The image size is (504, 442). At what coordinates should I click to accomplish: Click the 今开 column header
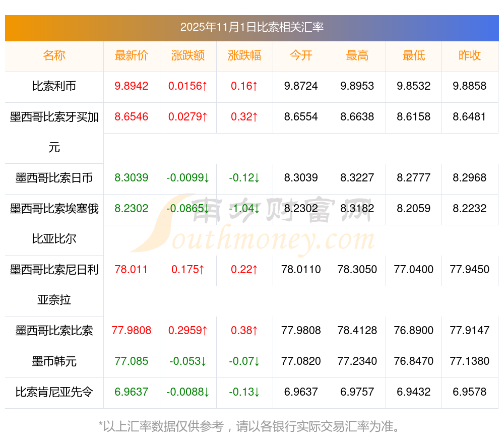(301, 55)
